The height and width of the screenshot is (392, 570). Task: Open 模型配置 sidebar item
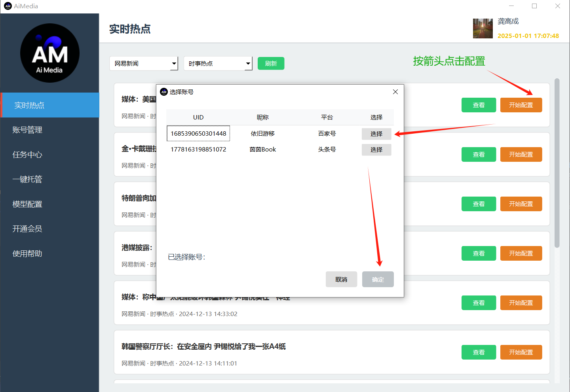(x=27, y=204)
